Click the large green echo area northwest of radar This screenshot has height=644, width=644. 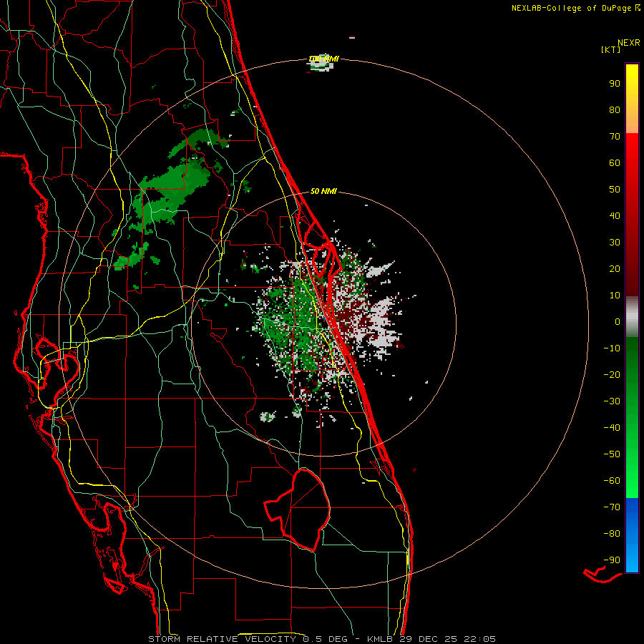point(170,193)
